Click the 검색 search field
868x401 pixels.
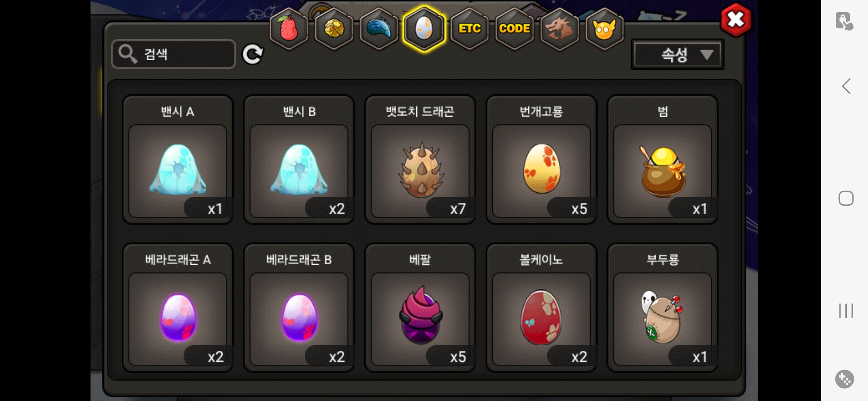click(x=174, y=54)
